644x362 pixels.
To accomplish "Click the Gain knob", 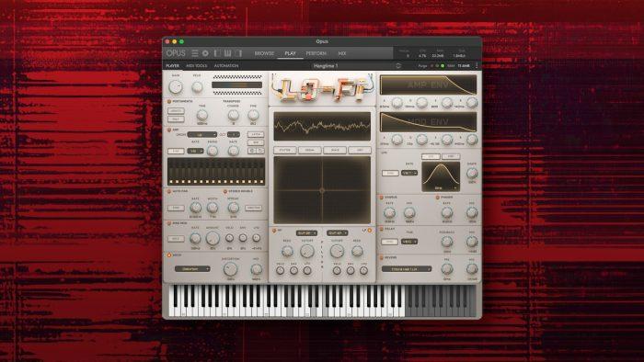I will click(176, 87).
